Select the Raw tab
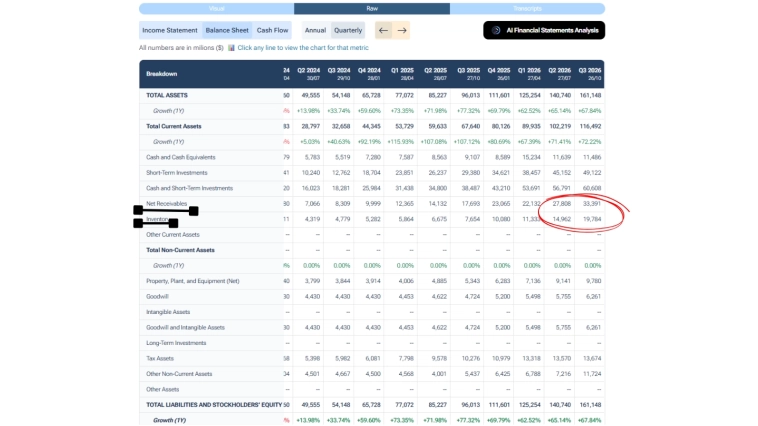The width and height of the screenshot is (758, 426). point(372,8)
